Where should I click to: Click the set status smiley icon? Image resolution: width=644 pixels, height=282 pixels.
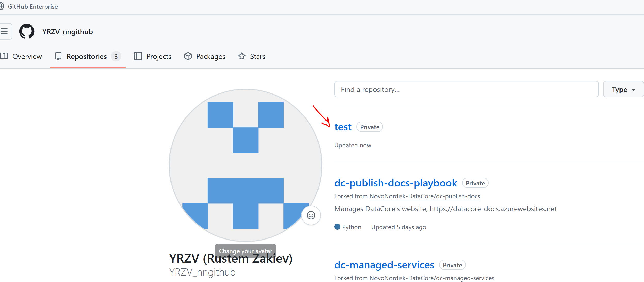point(311,215)
